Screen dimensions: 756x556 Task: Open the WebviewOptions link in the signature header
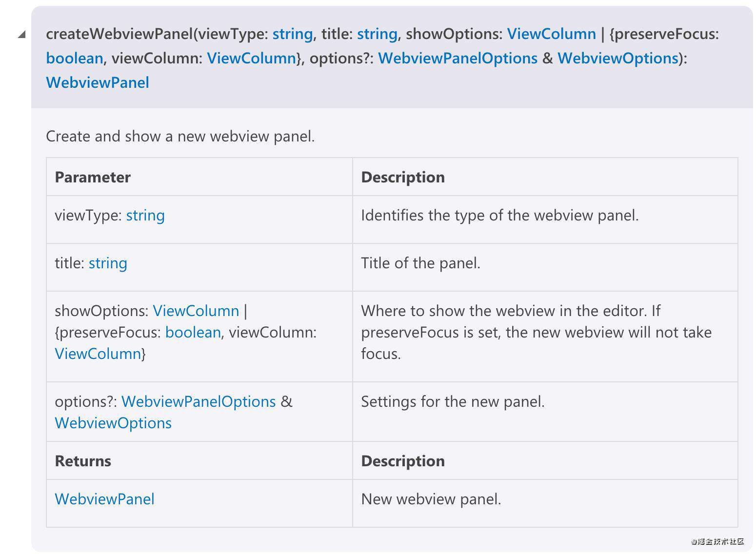click(x=618, y=58)
